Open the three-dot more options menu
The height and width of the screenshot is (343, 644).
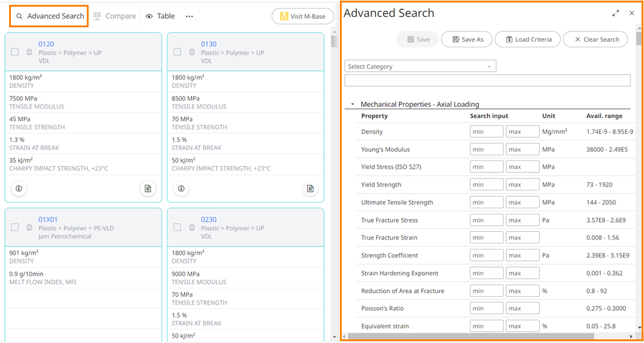189,16
